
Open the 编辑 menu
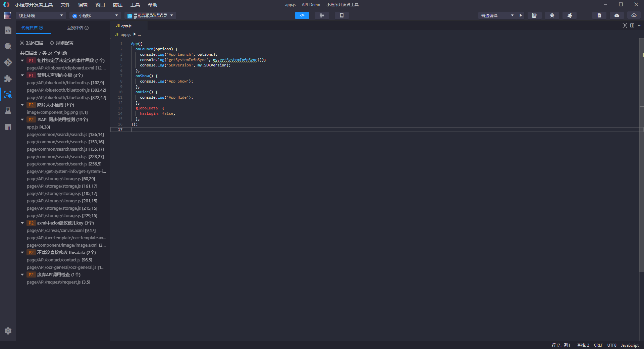83,5
